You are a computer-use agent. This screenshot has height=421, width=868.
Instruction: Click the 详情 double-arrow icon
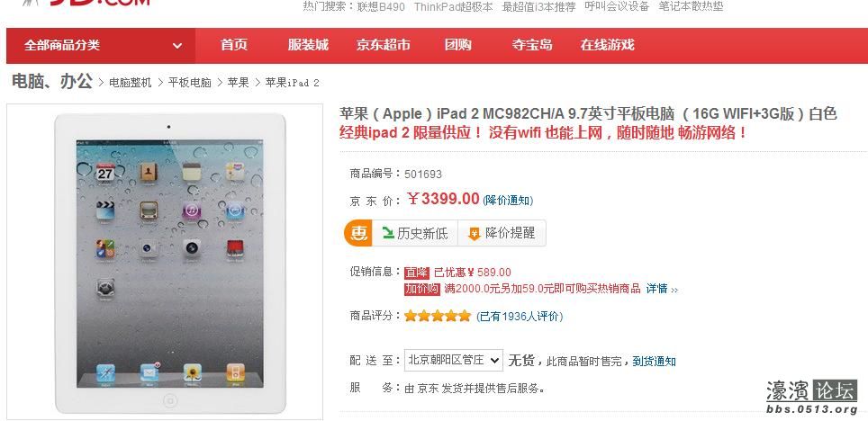pos(674,290)
